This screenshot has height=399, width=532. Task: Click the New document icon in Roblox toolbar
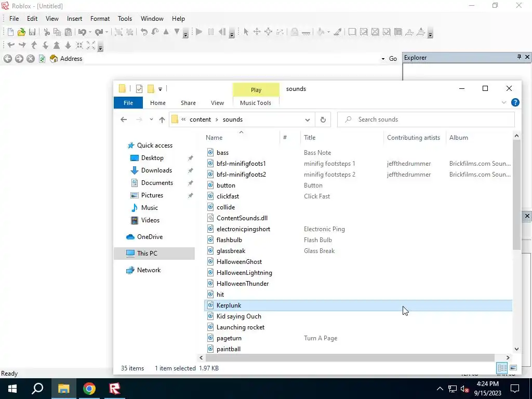coord(10,32)
